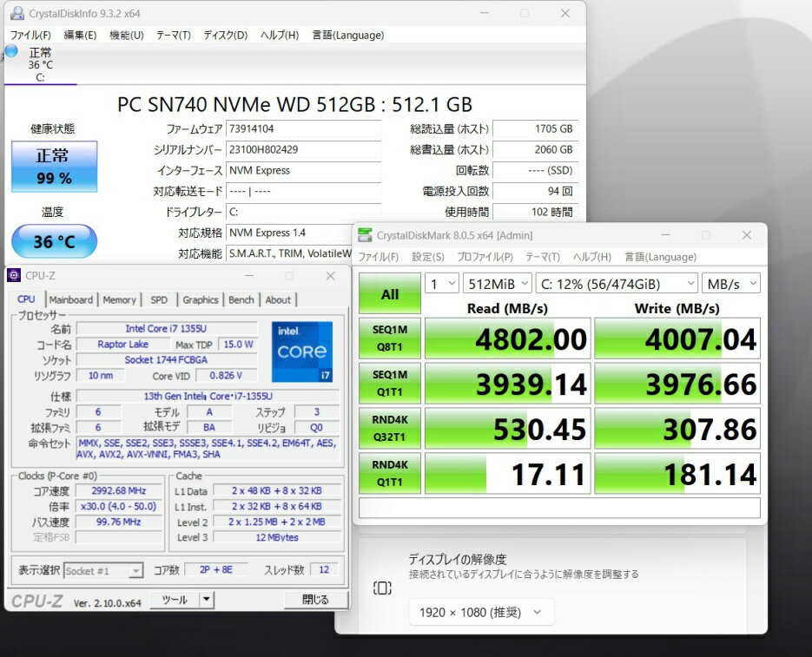Image resolution: width=812 pixels, height=657 pixels.
Task: Open the プロファイル(P) menu in CrystalDiskMark
Action: pos(484,257)
